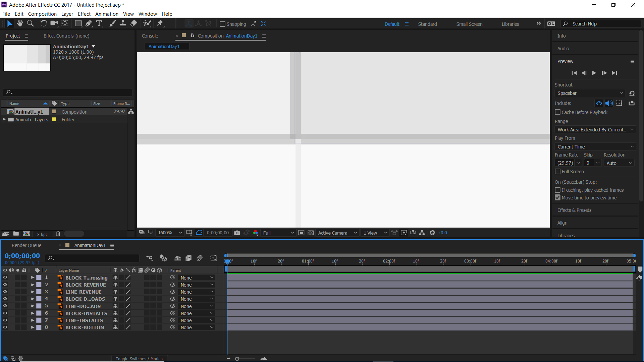
Task: Click the Snapping toggle icon
Action: pos(221,24)
